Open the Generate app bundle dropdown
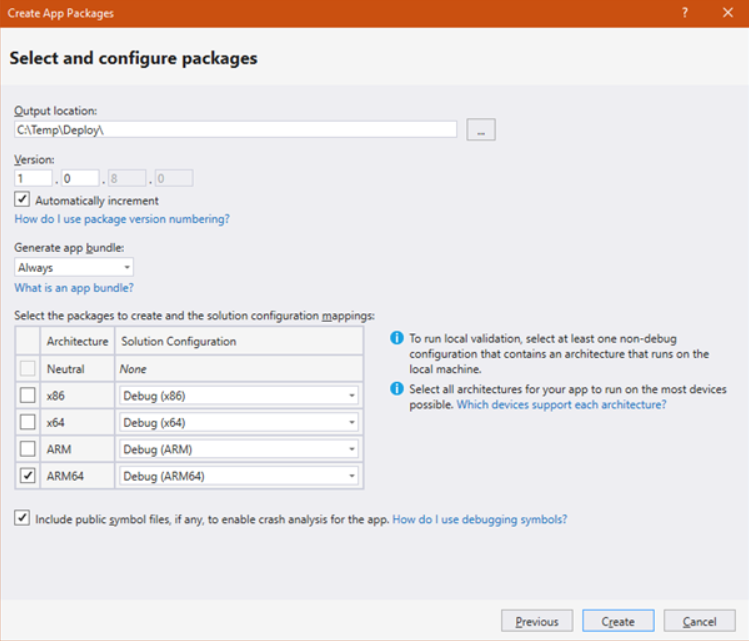The image size is (749, 641). coord(74,268)
